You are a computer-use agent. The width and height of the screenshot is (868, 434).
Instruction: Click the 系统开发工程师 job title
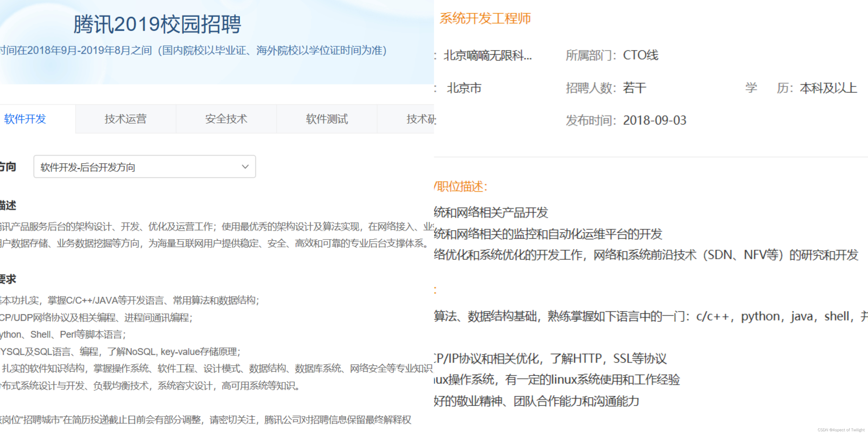click(485, 19)
